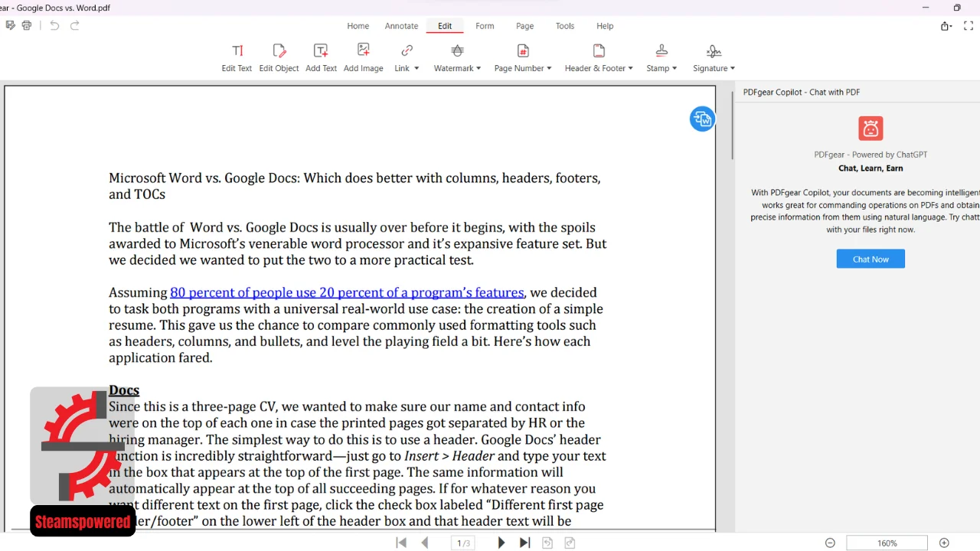Switch to the Page tab

tap(524, 26)
